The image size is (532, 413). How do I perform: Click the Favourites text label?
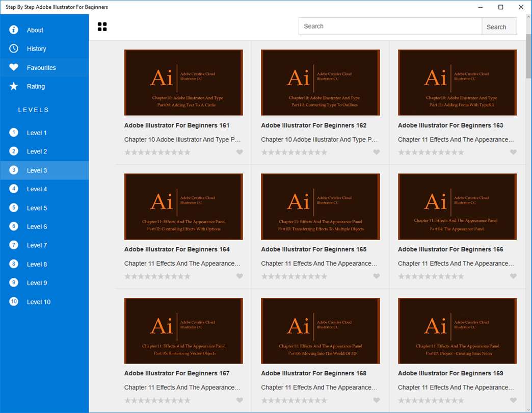tap(41, 68)
